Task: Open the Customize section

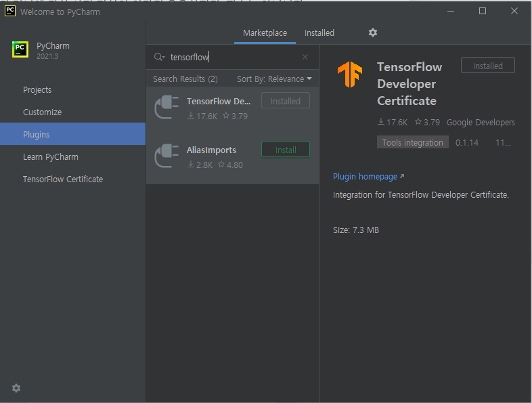Action: 43,112
